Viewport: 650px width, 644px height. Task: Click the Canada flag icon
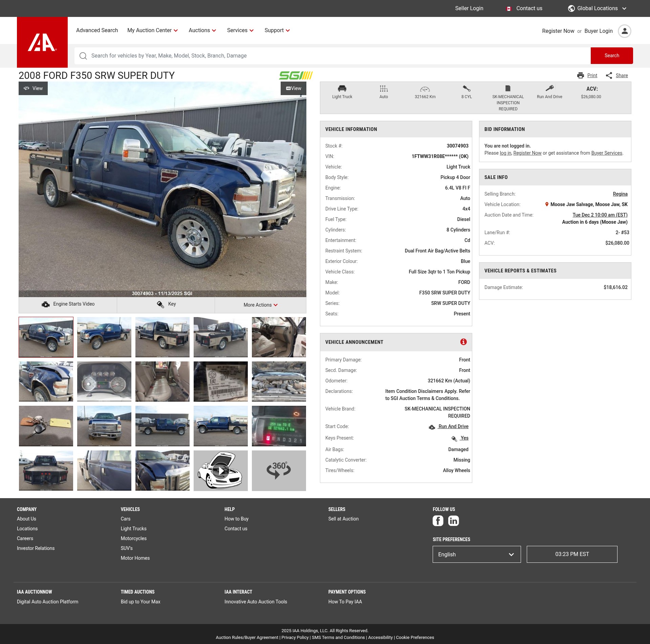508,9
